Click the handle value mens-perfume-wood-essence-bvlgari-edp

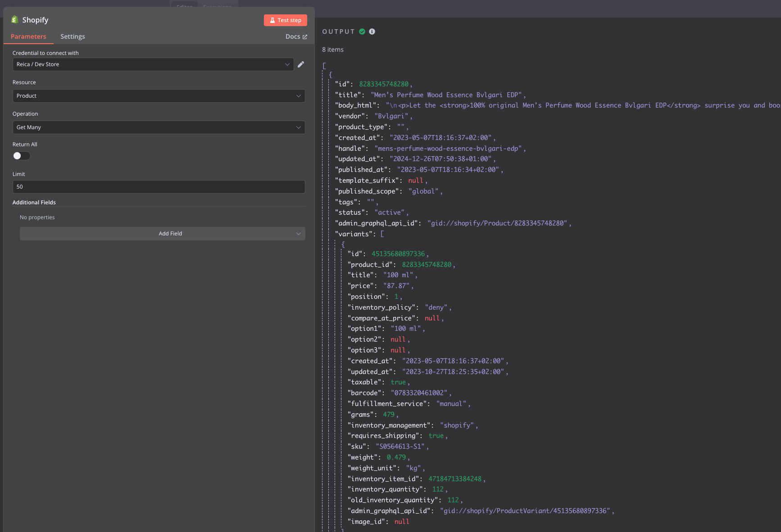coord(448,149)
